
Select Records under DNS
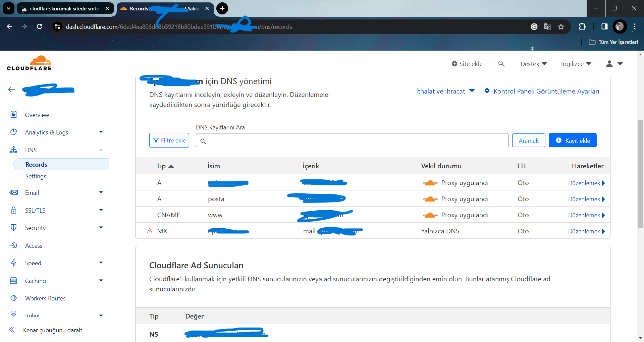[x=61, y=164]
